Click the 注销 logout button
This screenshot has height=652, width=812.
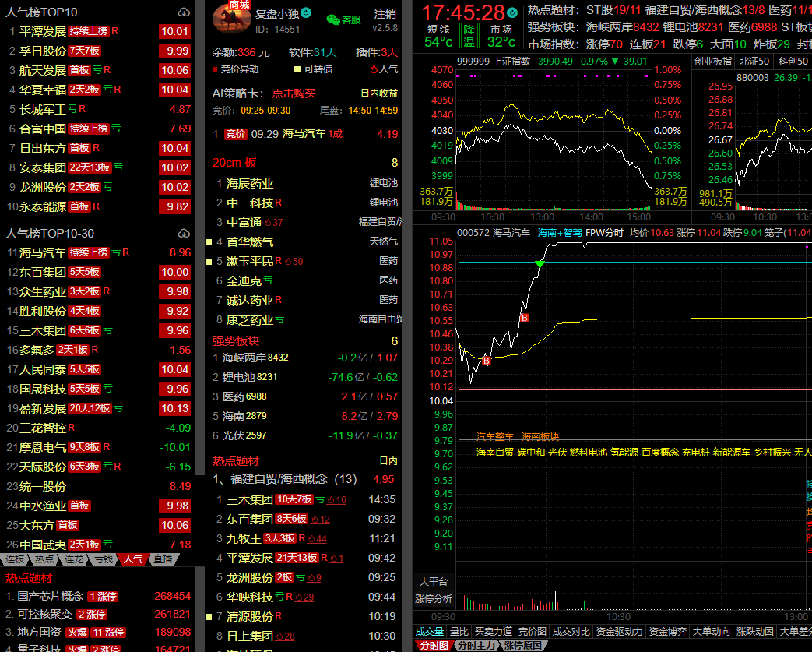pos(385,14)
